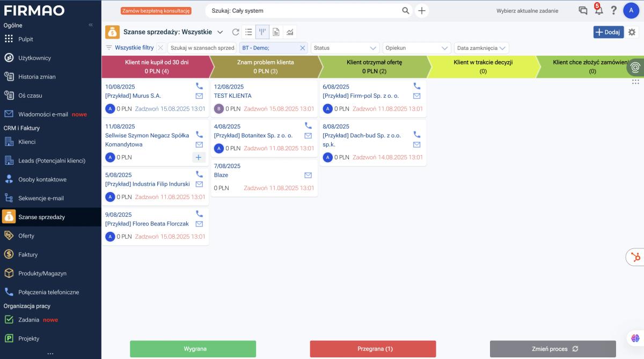
Task: Open the chat messages icon
Action: tap(583, 10)
